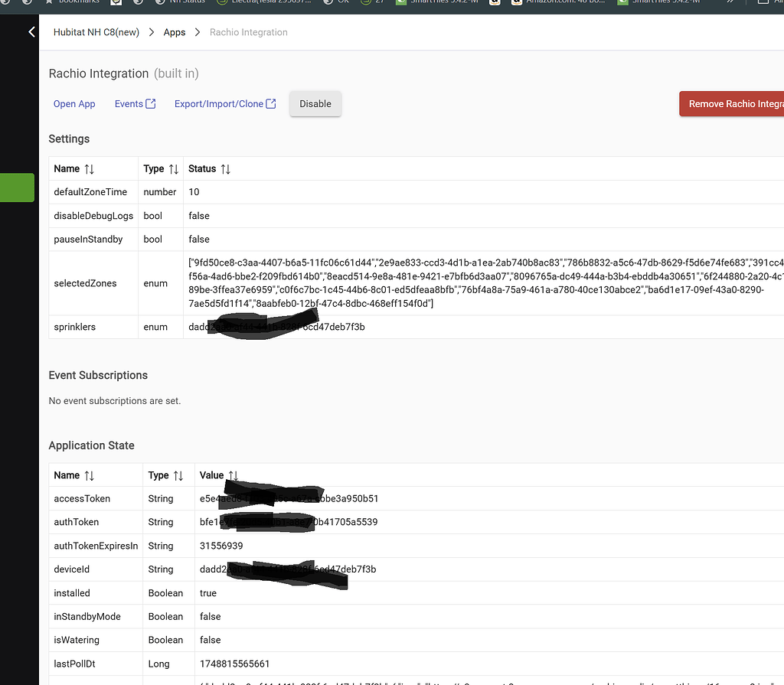Screen dimensions: 784x685
Task: Go to Apps in the breadcrumb
Action: coord(175,32)
